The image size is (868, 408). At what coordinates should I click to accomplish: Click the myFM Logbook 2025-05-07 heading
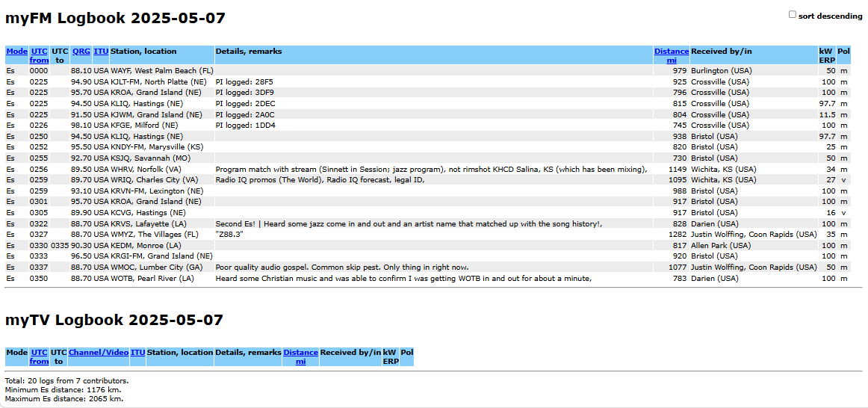[x=115, y=18]
